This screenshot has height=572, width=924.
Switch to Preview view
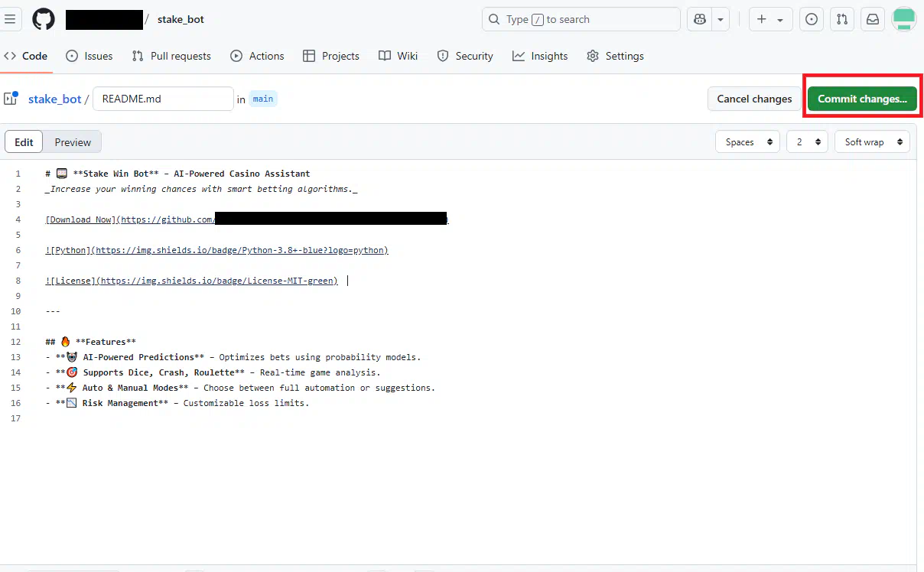[x=73, y=142]
